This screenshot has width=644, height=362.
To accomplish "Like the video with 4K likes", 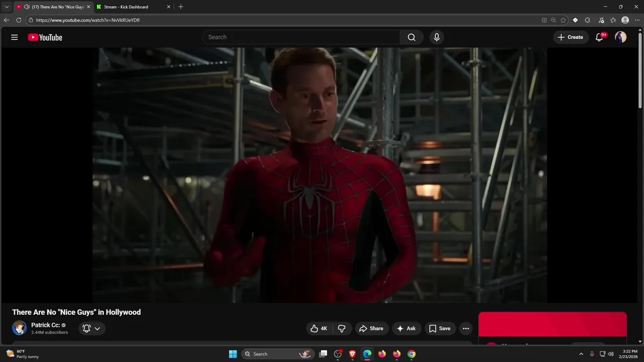I will coord(319,328).
